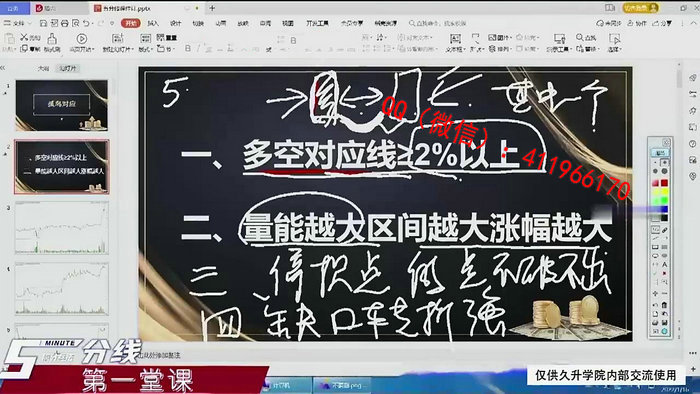The width and height of the screenshot is (700, 394).
Task: Click the Collaborate (协作) button
Action: [x=637, y=23]
